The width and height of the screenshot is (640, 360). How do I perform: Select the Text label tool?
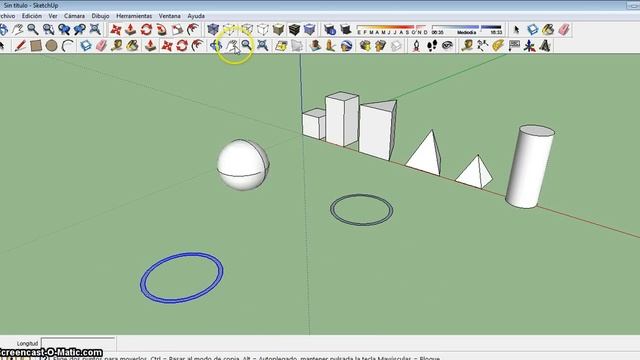(x=514, y=46)
